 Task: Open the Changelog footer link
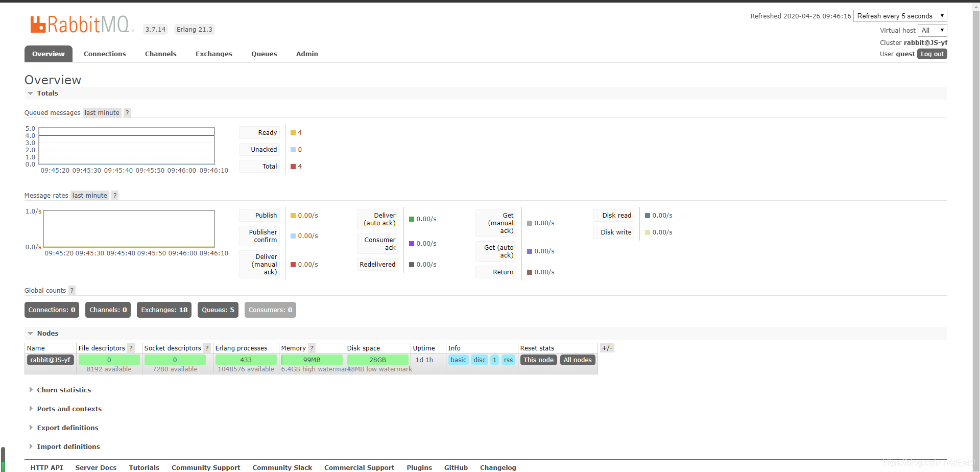(498, 467)
